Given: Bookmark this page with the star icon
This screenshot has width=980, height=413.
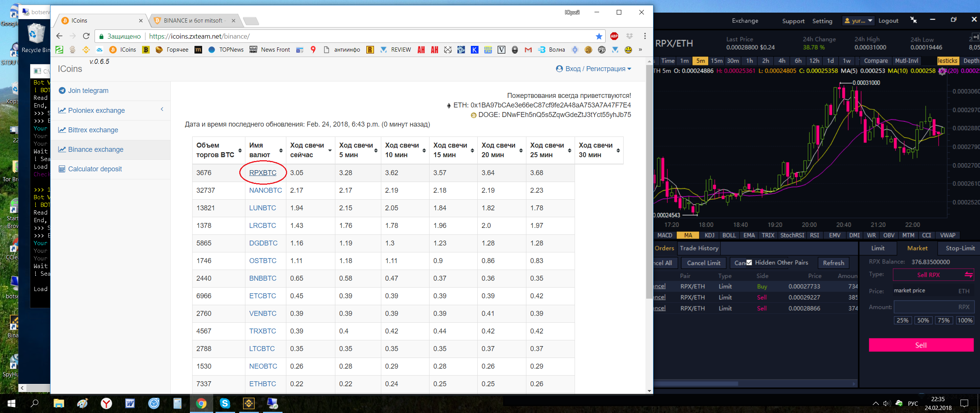Looking at the screenshot, I should 599,36.
